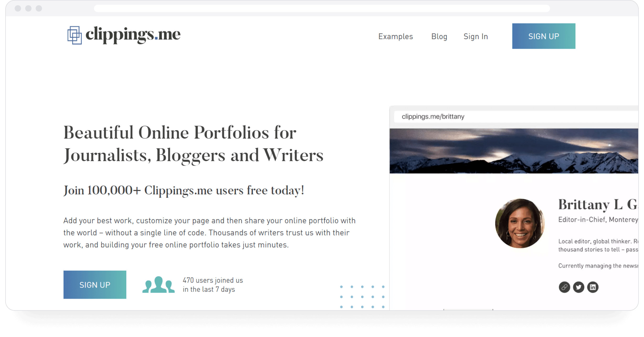Open Brittany's LinkedIn profile icon
The width and height of the screenshot is (644, 337).
click(593, 287)
